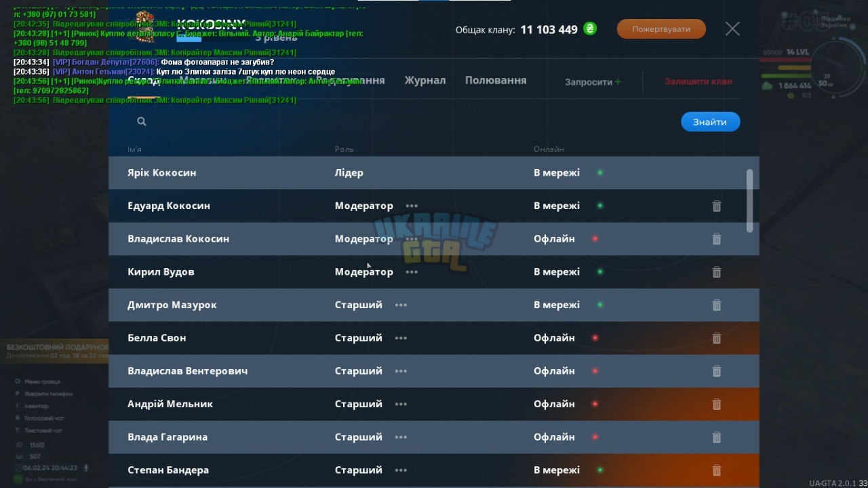Click the 14 LVL indicator in HUD
868x488 pixels.
(797, 52)
